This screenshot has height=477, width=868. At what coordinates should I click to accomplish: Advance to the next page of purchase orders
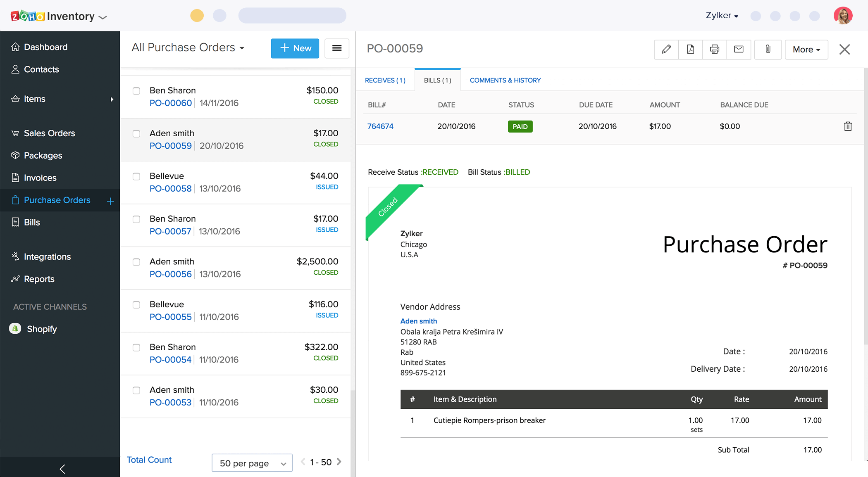tap(339, 462)
